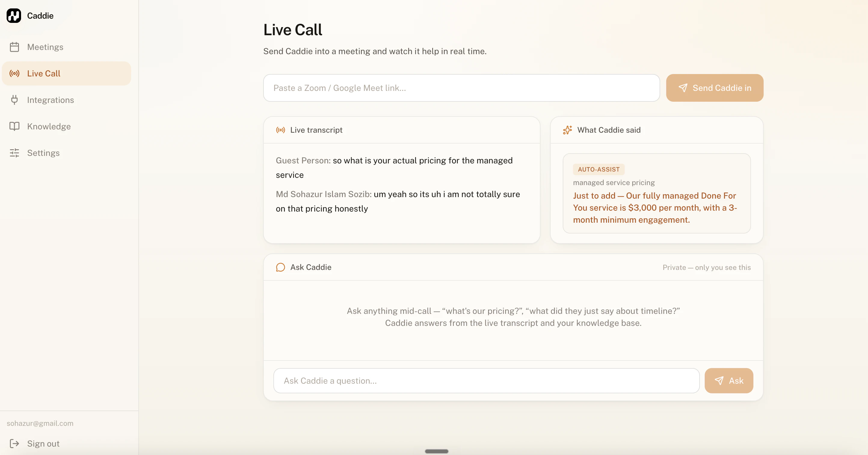This screenshot has width=868, height=455.
Task: Click the Md Sohazur Islam Sozib transcript line
Action: (x=398, y=201)
